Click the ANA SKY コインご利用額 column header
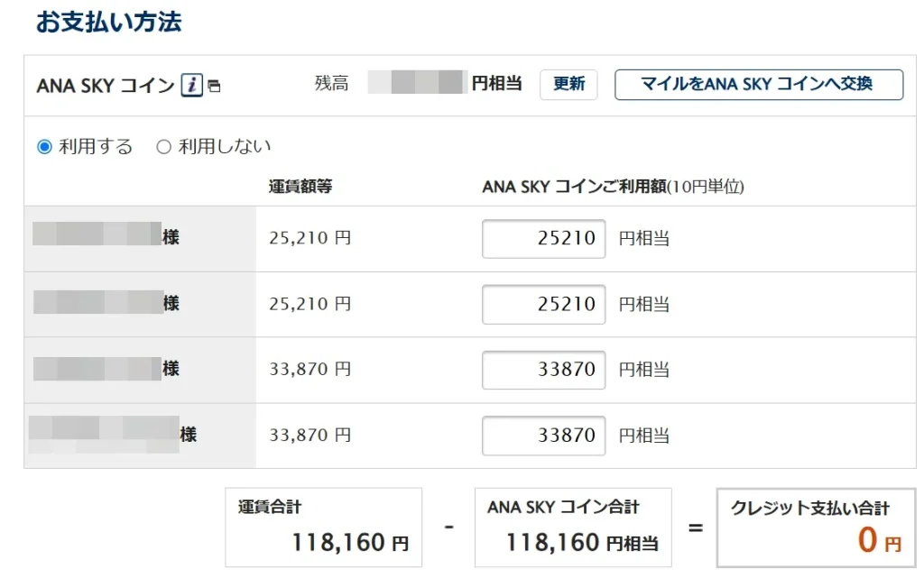The width and height of the screenshot is (924, 578). 613,187
